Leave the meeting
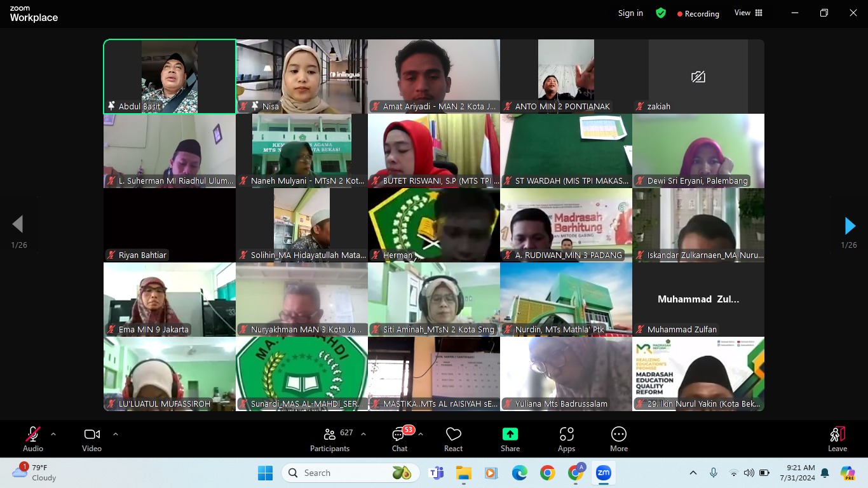The height and width of the screenshot is (488, 868). (x=837, y=439)
